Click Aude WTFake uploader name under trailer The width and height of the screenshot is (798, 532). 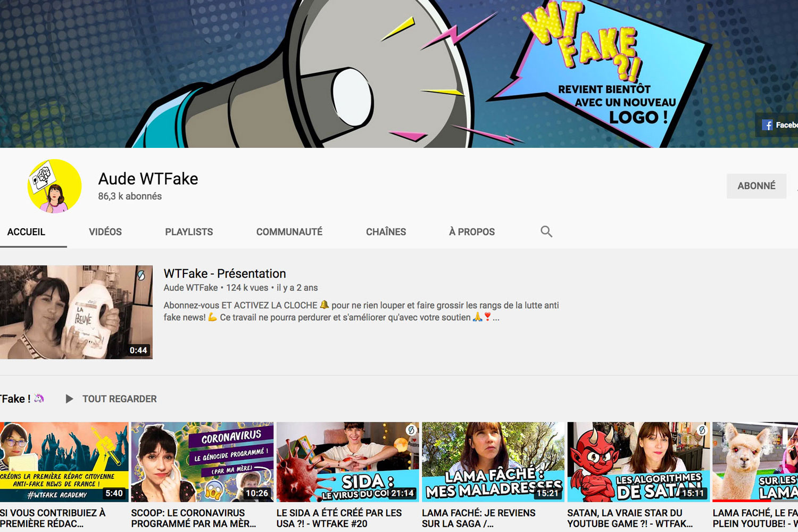pos(190,288)
